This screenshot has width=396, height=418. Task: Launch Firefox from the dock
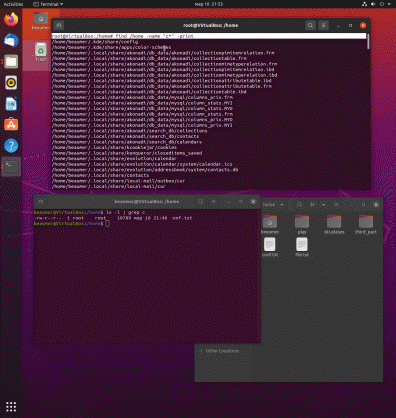pos(11,19)
